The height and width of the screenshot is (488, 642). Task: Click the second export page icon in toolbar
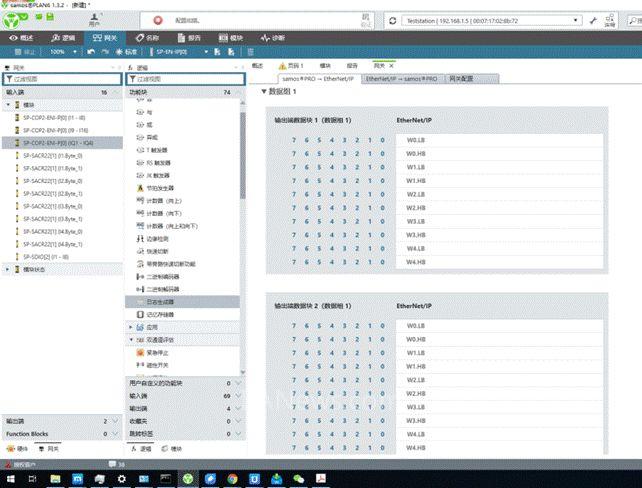231,52
